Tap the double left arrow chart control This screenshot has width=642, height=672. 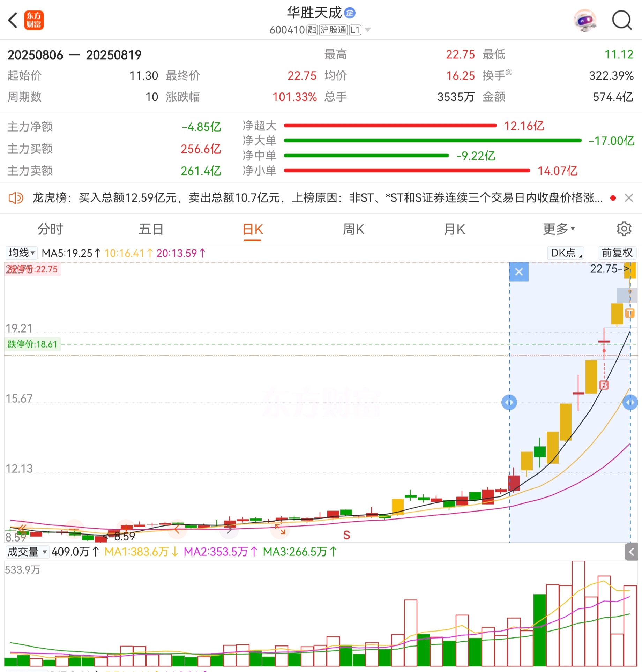click(x=22, y=529)
